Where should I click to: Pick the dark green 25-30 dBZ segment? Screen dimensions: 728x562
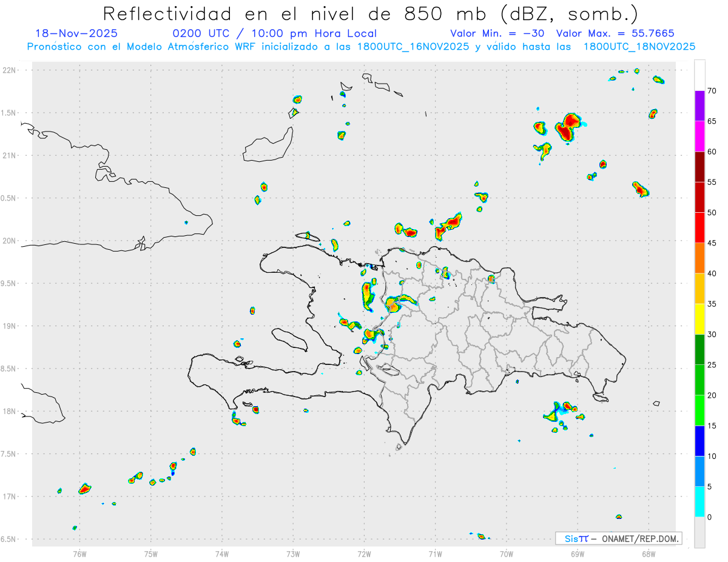point(699,349)
